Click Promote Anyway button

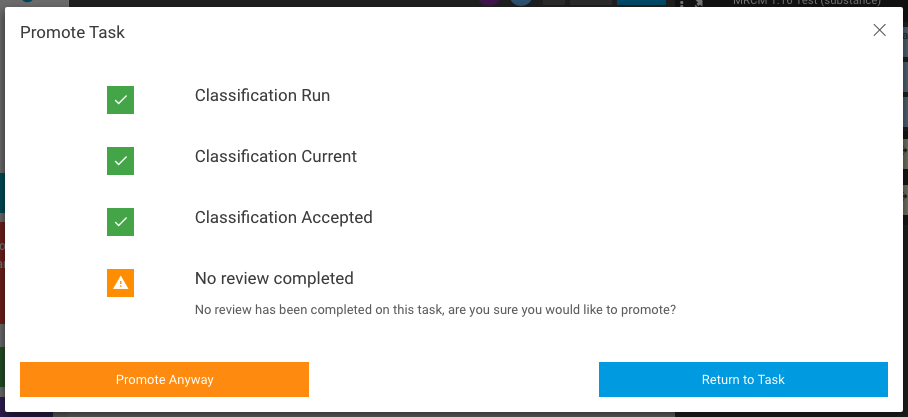pos(164,379)
